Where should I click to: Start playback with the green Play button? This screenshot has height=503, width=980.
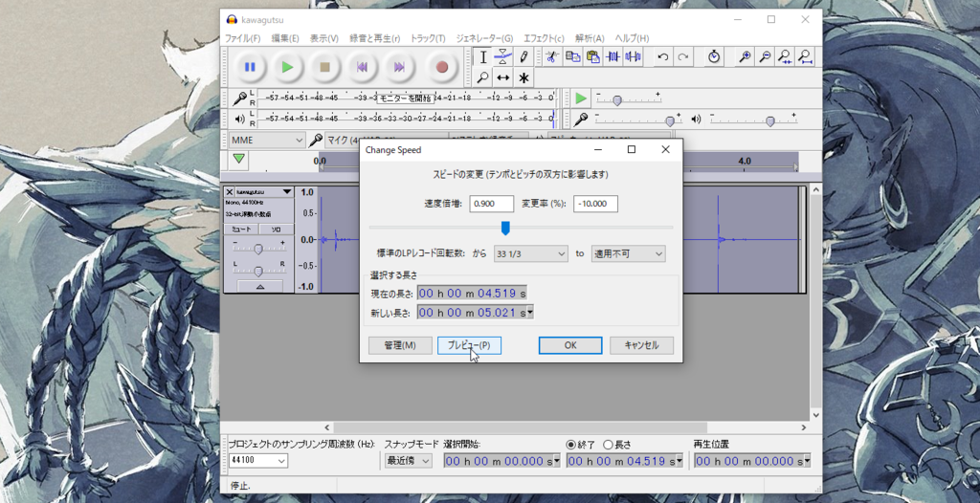[x=287, y=67]
